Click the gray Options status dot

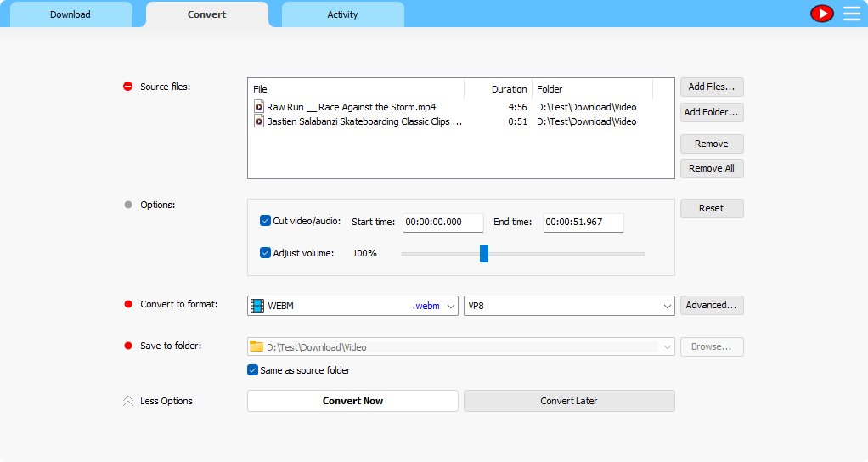click(x=128, y=205)
